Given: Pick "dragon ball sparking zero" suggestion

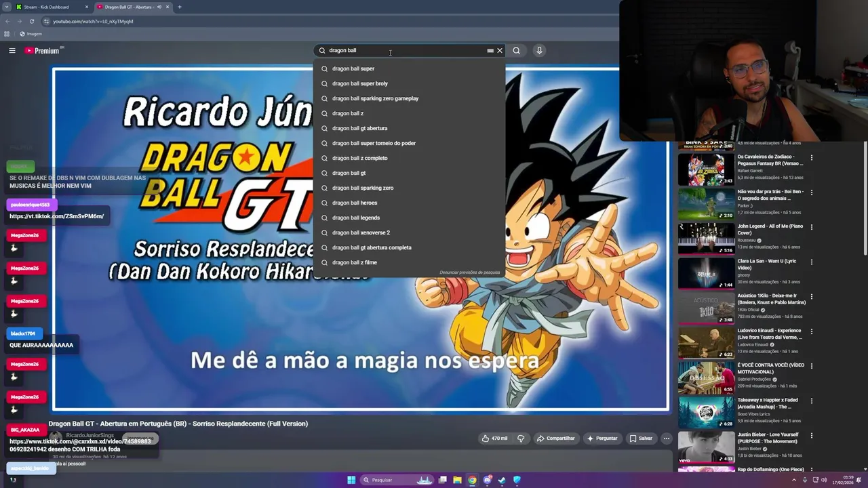Looking at the screenshot, I should (x=409, y=188).
